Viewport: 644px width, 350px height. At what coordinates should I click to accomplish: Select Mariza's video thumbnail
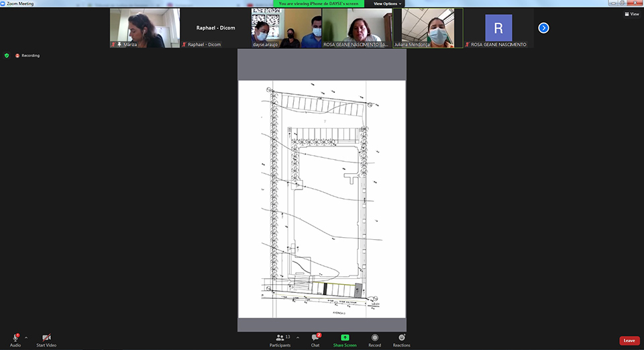[x=145, y=28]
